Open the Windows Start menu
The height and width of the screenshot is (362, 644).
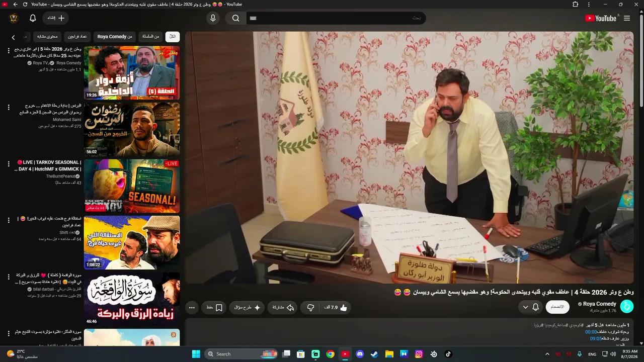coord(196,354)
